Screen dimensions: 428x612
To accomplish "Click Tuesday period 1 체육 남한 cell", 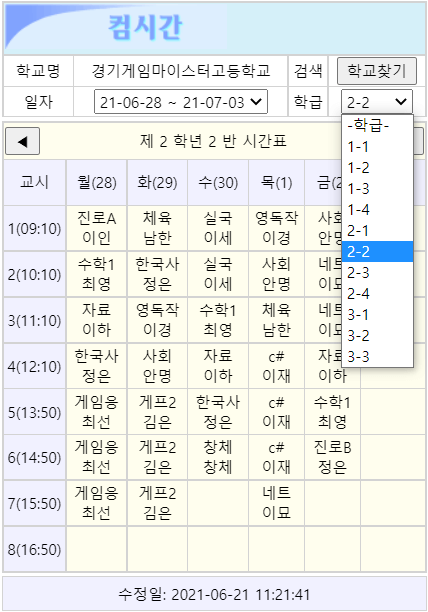I will click(x=157, y=228).
